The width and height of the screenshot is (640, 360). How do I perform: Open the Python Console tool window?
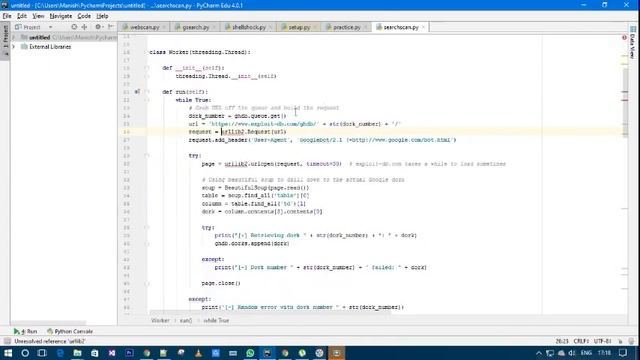70,331
